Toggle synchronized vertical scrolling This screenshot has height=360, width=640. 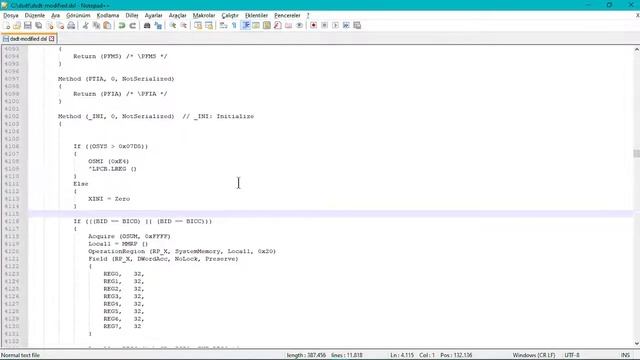pyautogui.click(x=198, y=25)
